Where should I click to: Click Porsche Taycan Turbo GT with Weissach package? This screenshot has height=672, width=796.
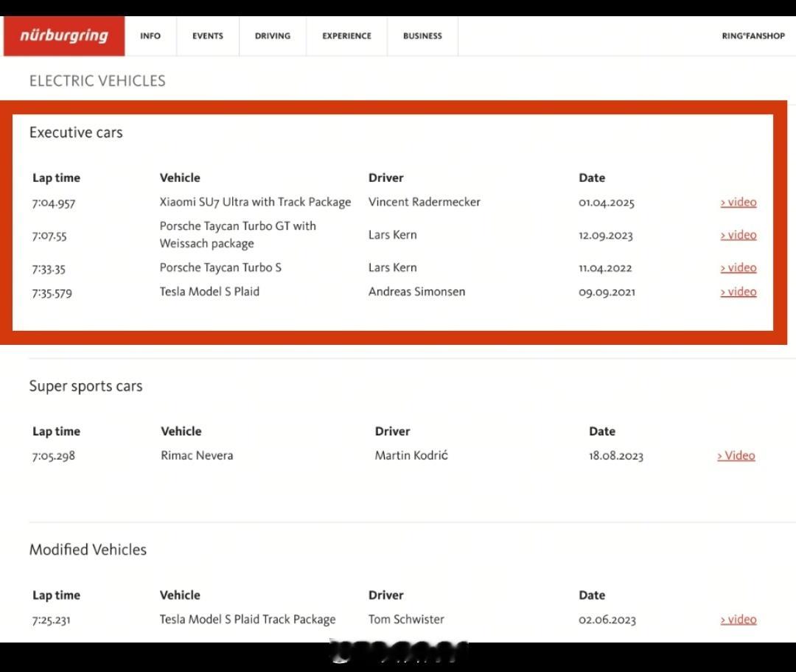coord(237,234)
